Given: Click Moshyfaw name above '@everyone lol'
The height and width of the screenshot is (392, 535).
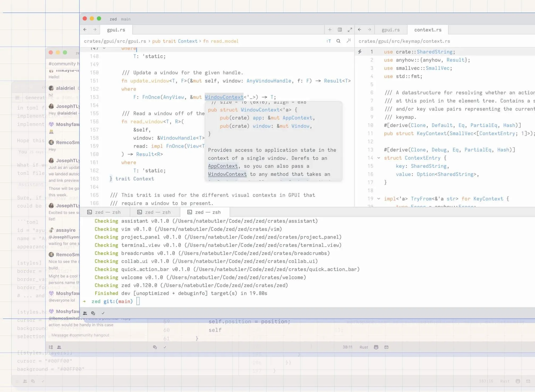Looking at the screenshot, I should coord(68,293).
